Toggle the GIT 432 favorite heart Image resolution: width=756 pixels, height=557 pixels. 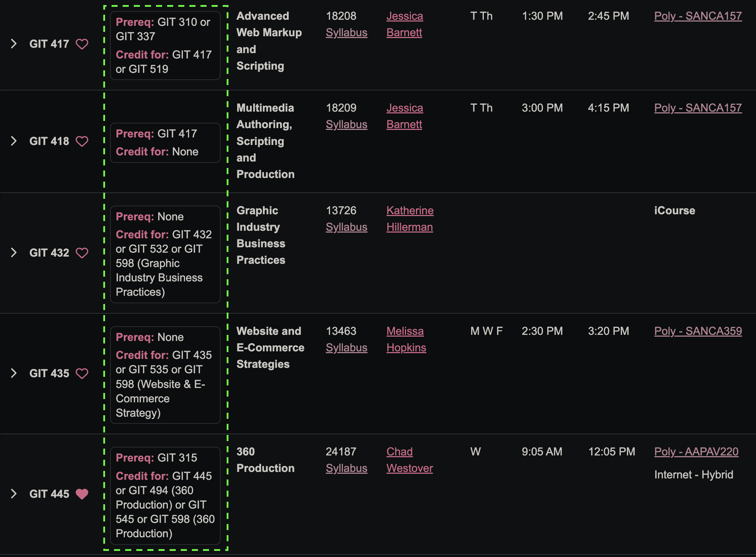coord(82,253)
